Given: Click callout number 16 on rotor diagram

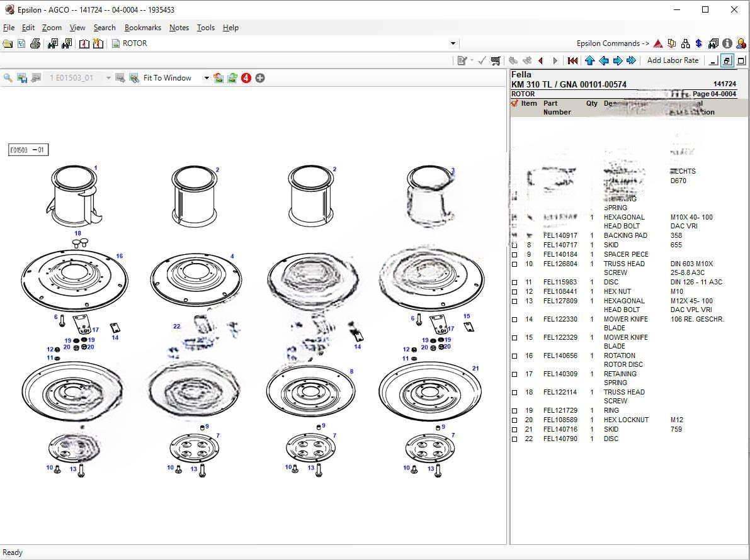Looking at the screenshot, I should tap(119, 256).
